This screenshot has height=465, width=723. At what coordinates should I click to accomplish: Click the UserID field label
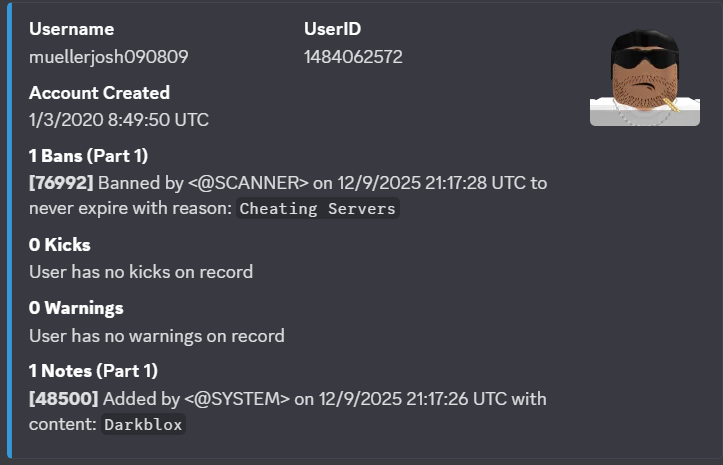pos(332,29)
